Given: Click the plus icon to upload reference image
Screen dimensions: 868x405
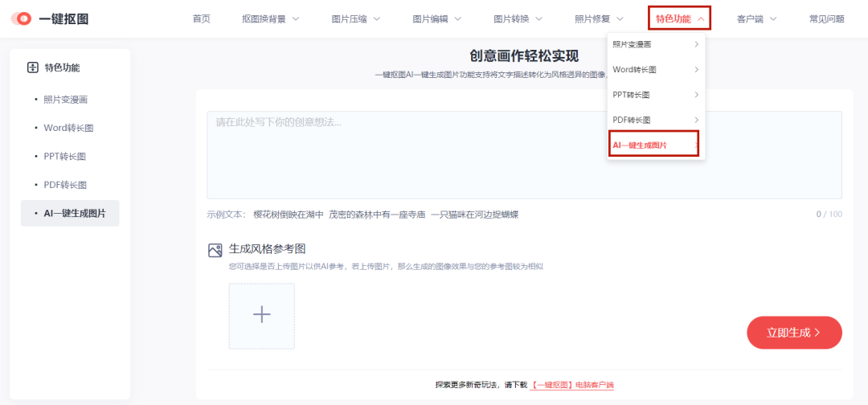Looking at the screenshot, I should pyautogui.click(x=262, y=316).
